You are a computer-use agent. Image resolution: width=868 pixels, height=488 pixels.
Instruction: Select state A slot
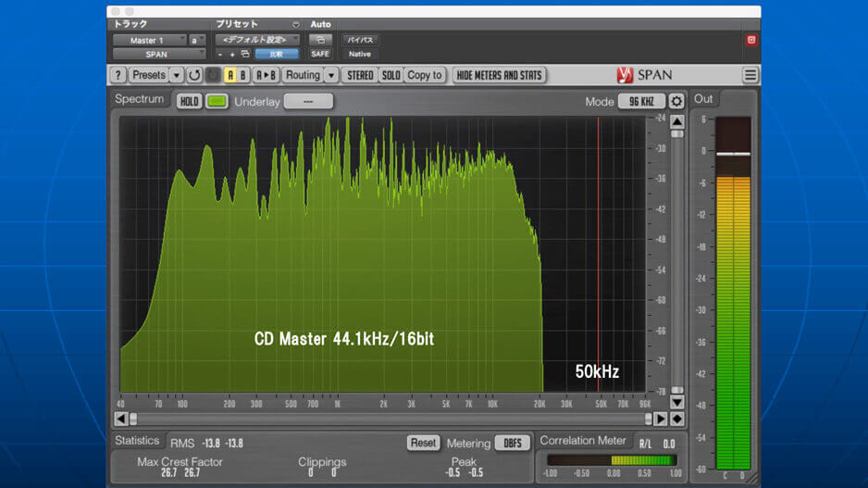point(230,75)
